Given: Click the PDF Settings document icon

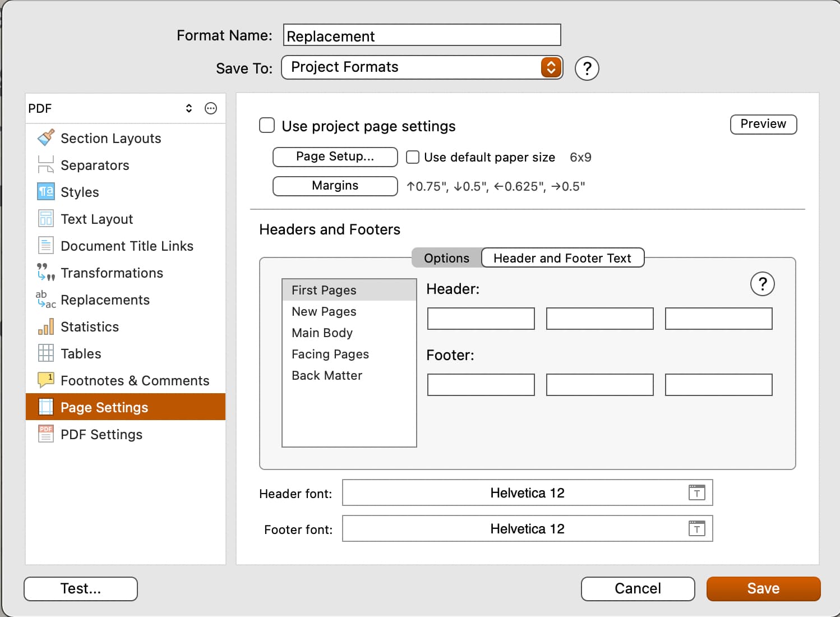Looking at the screenshot, I should 46,434.
